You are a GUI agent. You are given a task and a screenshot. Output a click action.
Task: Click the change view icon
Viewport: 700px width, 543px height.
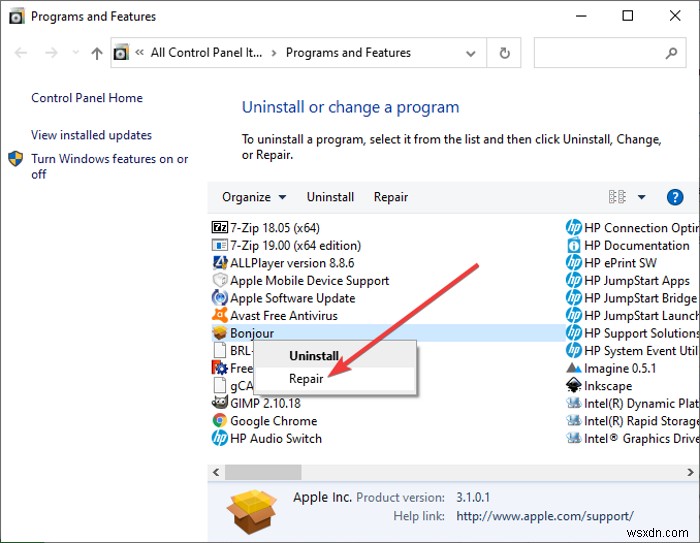[617, 197]
